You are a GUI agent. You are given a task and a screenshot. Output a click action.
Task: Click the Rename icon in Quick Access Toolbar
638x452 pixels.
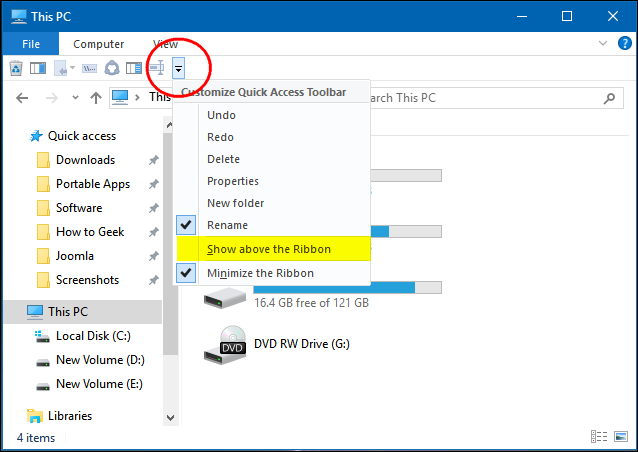pyautogui.click(x=158, y=68)
